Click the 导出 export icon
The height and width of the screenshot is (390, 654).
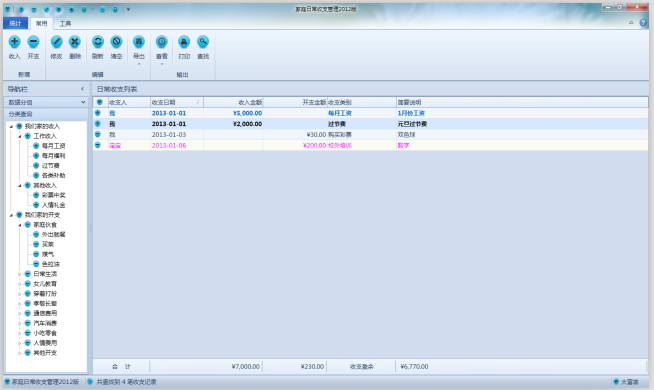[138, 42]
